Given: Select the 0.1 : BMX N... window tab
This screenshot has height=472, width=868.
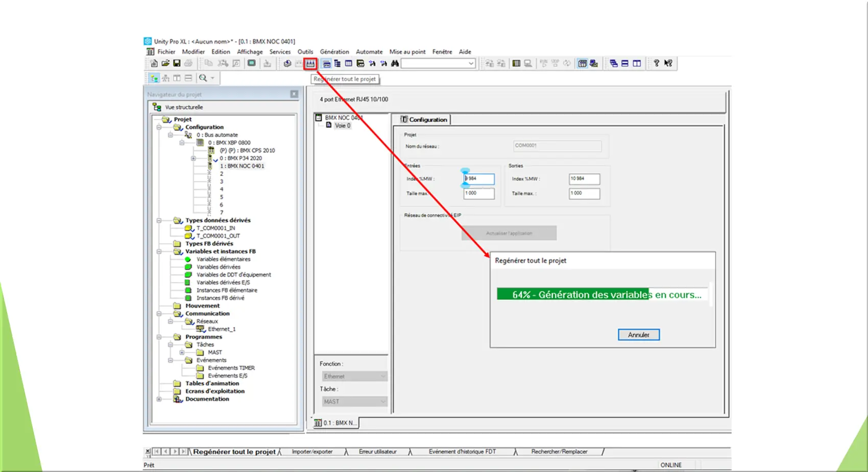Looking at the screenshot, I should pyautogui.click(x=335, y=423).
